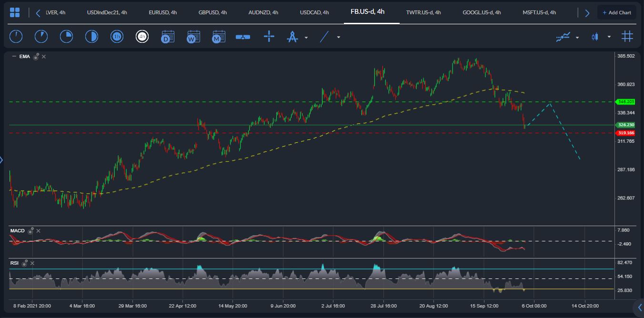Open the GOOGL.US-d, 4h tab
This screenshot has width=644, height=318.
click(x=482, y=12)
